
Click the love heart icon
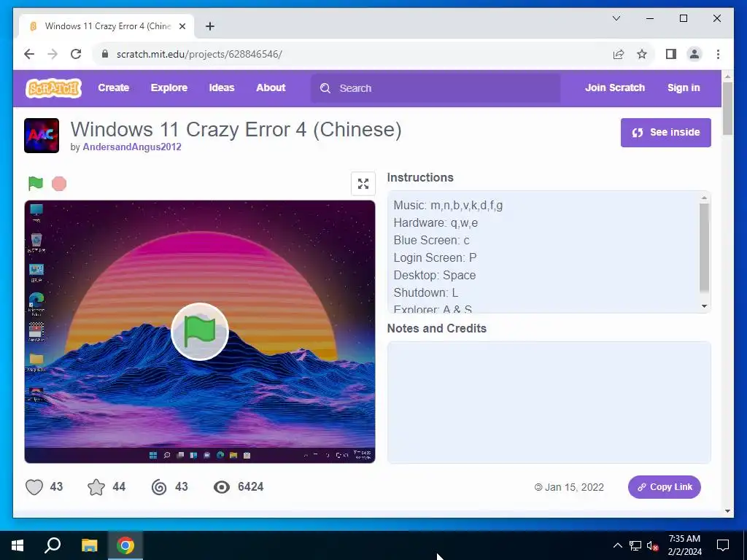(34, 487)
